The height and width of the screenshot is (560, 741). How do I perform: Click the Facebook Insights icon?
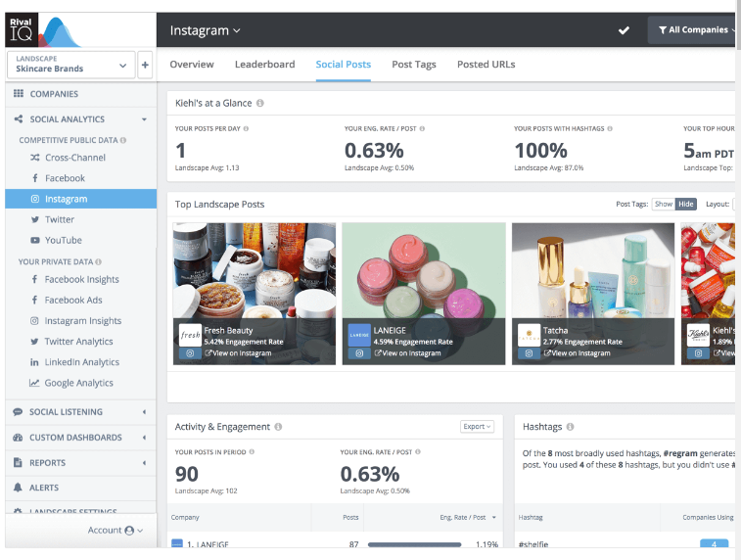[34, 279]
